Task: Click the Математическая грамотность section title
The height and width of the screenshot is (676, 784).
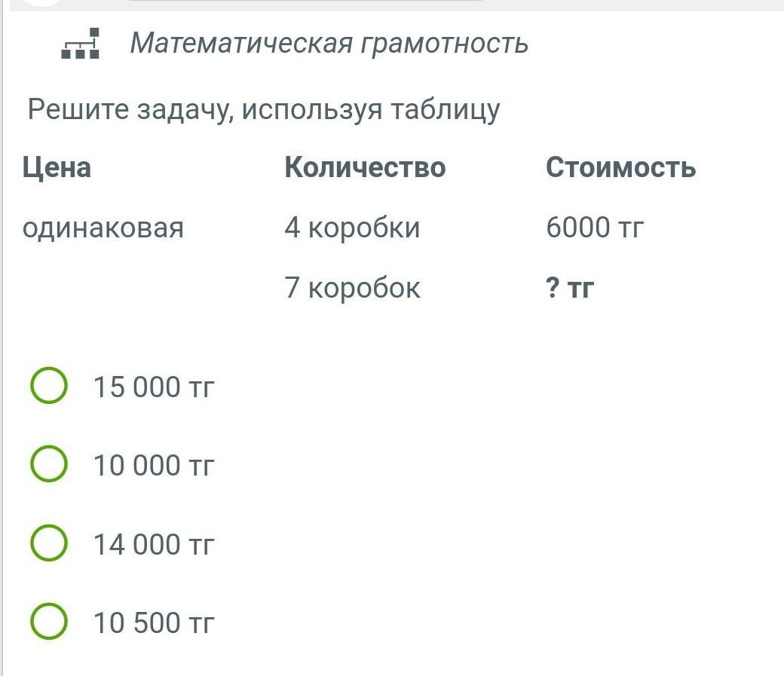Action: pos(329,44)
